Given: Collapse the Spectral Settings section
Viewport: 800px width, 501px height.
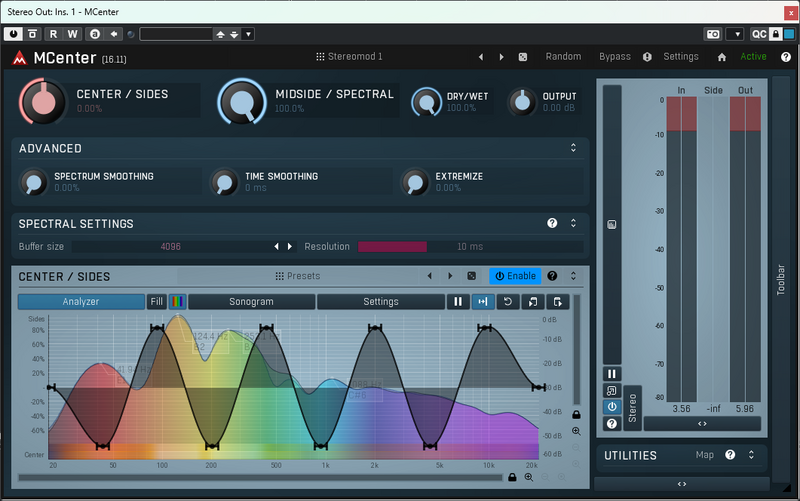Looking at the screenshot, I should (x=573, y=223).
